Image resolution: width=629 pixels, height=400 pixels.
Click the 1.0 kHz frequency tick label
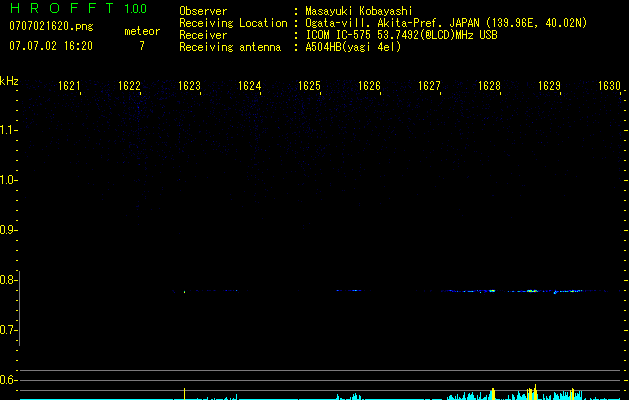point(8,180)
